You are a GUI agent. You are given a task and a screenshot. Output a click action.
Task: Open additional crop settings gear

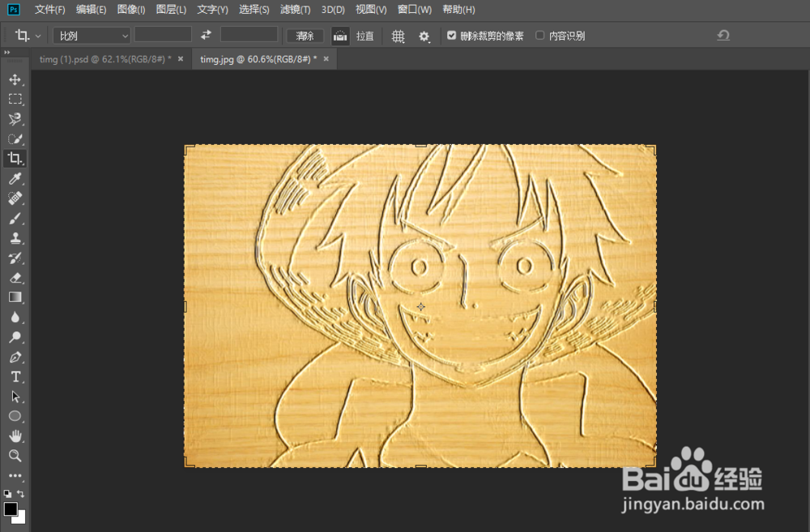pyautogui.click(x=424, y=36)
